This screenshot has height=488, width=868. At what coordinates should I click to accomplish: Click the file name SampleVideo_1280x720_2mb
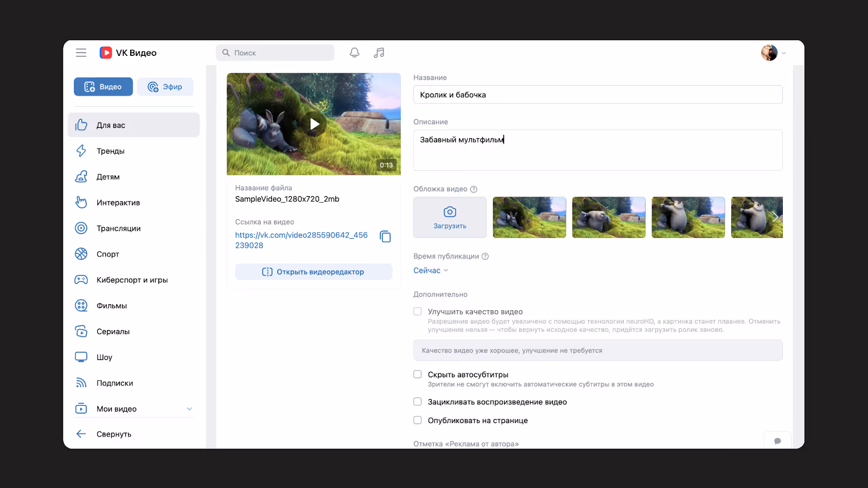[287, 199]
